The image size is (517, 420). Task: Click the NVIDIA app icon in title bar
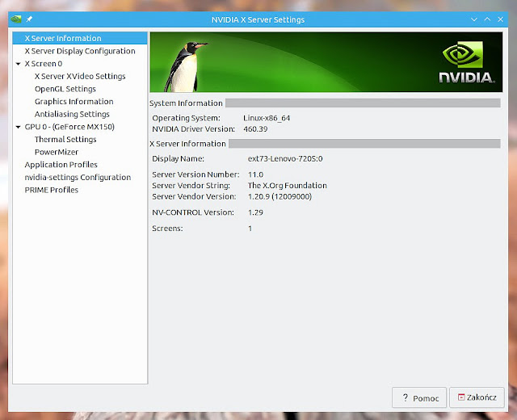click(x=16, y=19)
